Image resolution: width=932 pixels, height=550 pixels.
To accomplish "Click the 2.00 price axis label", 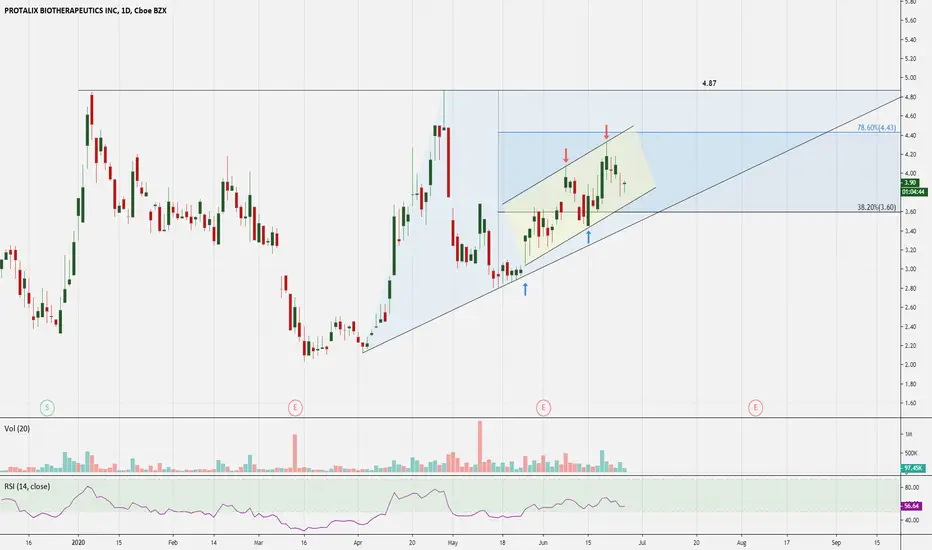I will point(909,365).
